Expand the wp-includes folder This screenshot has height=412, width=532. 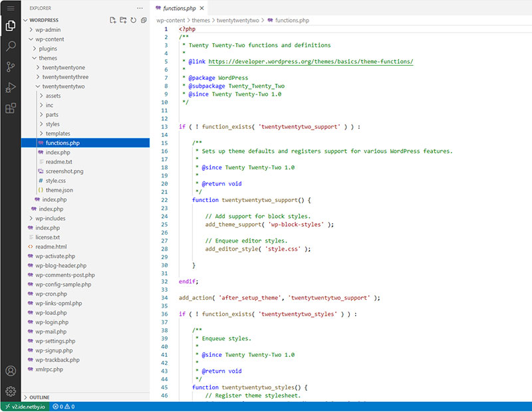point(50,218)
